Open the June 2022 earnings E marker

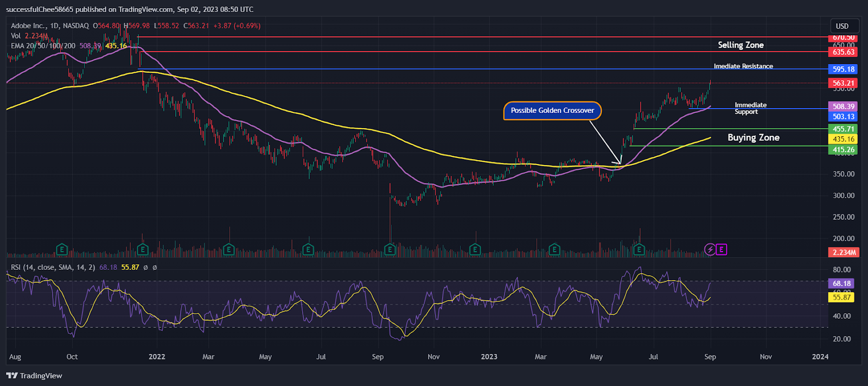(x=308, y=250)
